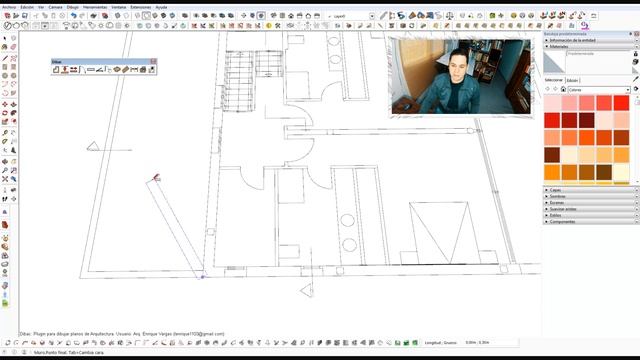Close the Bandeja predeterminada tray
This screenshot has height=360, width=640.
(x=636, y=34)
